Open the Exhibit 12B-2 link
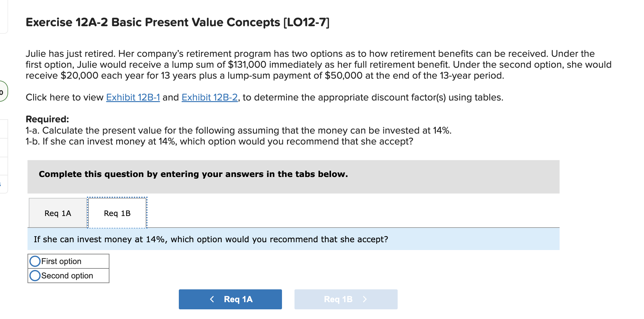The height and width of the screenshot is (319, 644). click(209, 97)
